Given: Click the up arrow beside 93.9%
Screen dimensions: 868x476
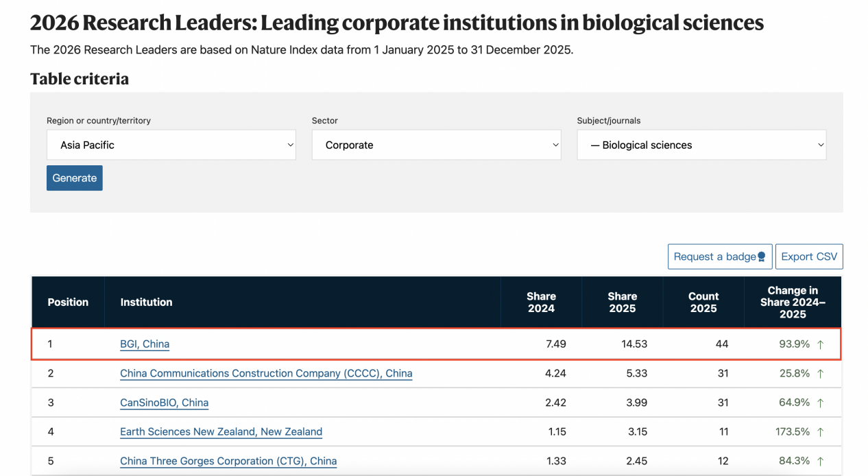Looking at the screenshot, I should [x=820, y=344].
